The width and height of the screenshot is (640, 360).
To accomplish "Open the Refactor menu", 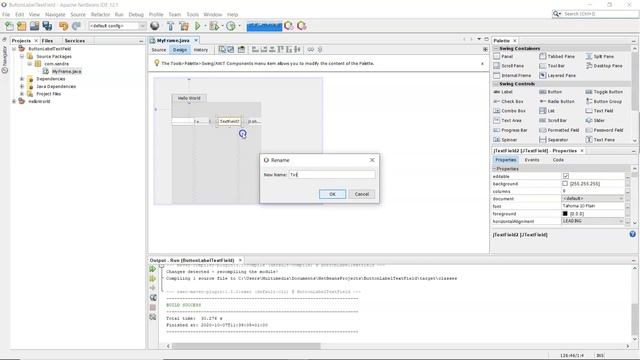I will [100, 14].
